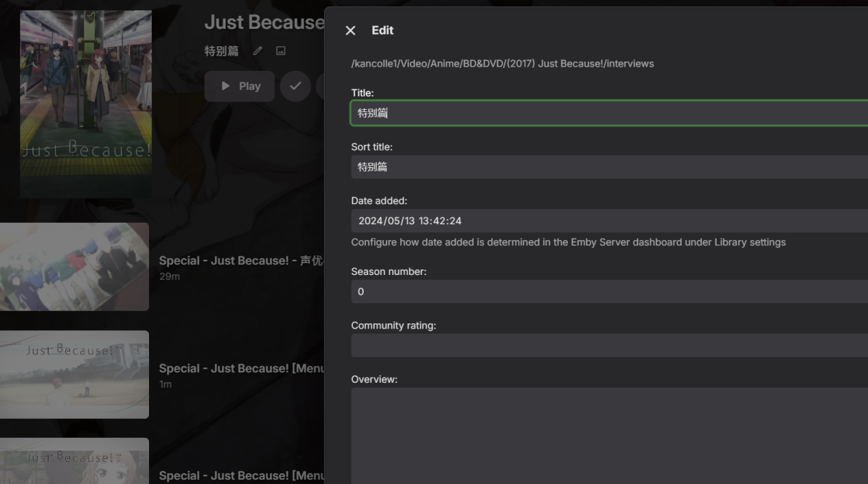Click the Just Because! series heading
The image size is (868, 484).
pos(264,22)
